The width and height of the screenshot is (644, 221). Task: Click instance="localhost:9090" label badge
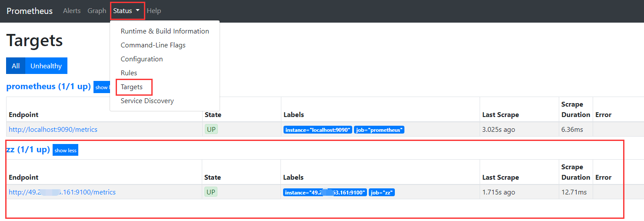(318, 130)
